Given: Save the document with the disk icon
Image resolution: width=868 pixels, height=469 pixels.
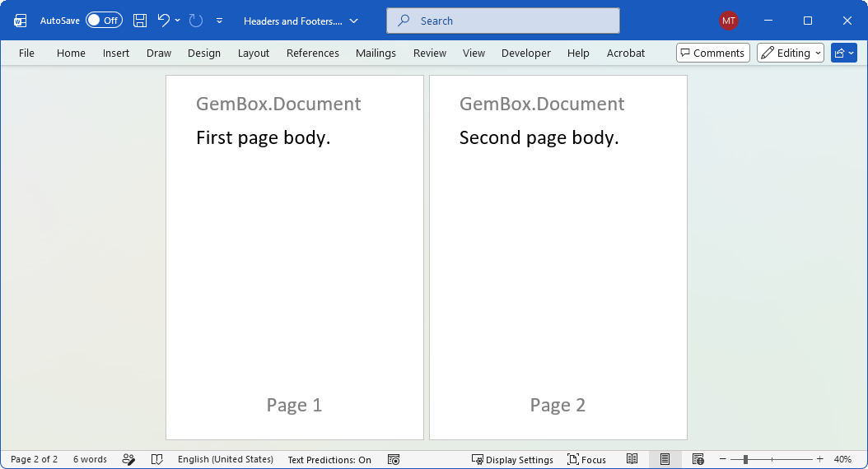Looking at the screenshot, I should (x=140, y=21).
